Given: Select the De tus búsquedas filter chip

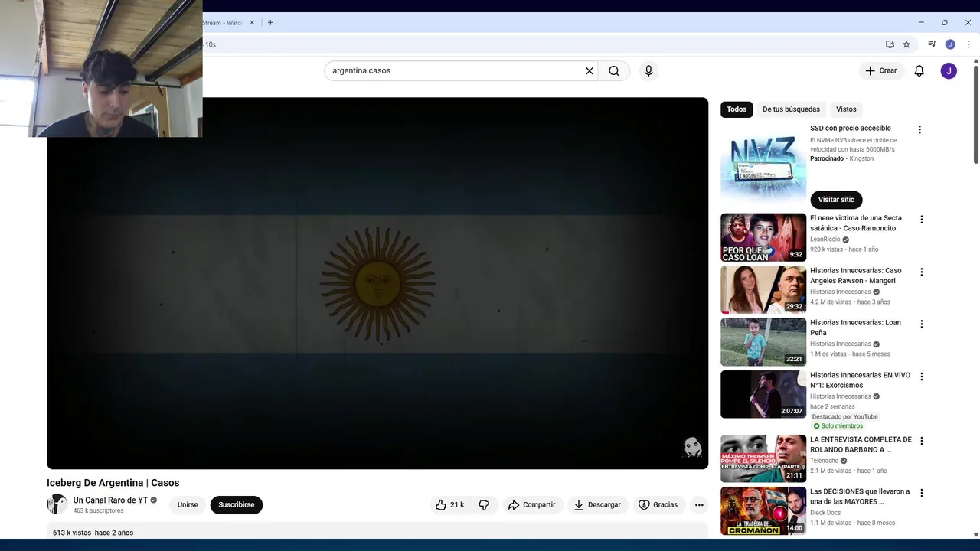Looking at the screenshot, I should [x=791, y=109].
